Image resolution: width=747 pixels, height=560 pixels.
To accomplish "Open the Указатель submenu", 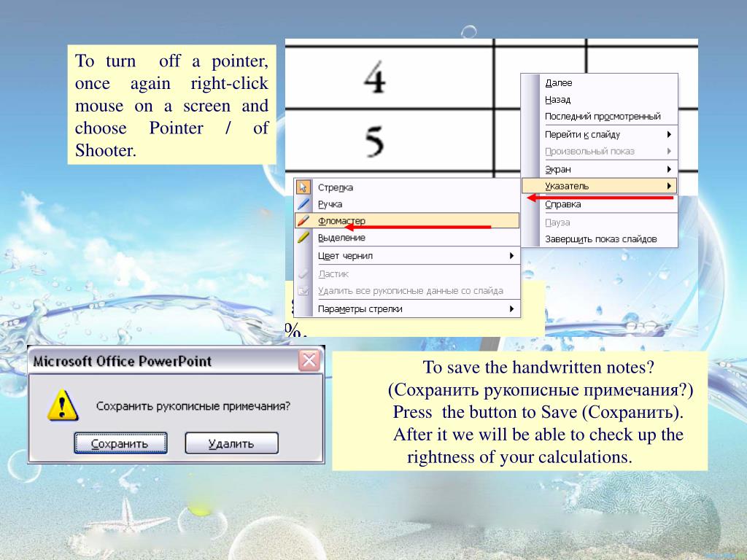I will 600,186.
